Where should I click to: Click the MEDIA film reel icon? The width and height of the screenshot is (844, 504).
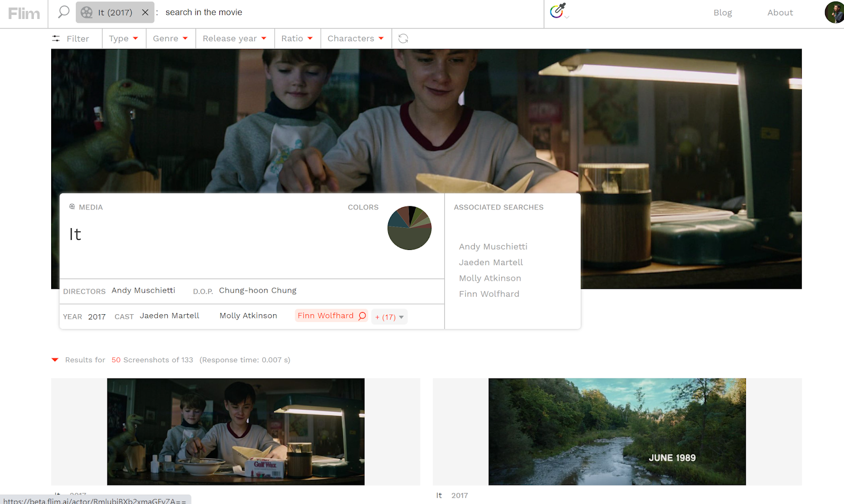click(72, 207)
